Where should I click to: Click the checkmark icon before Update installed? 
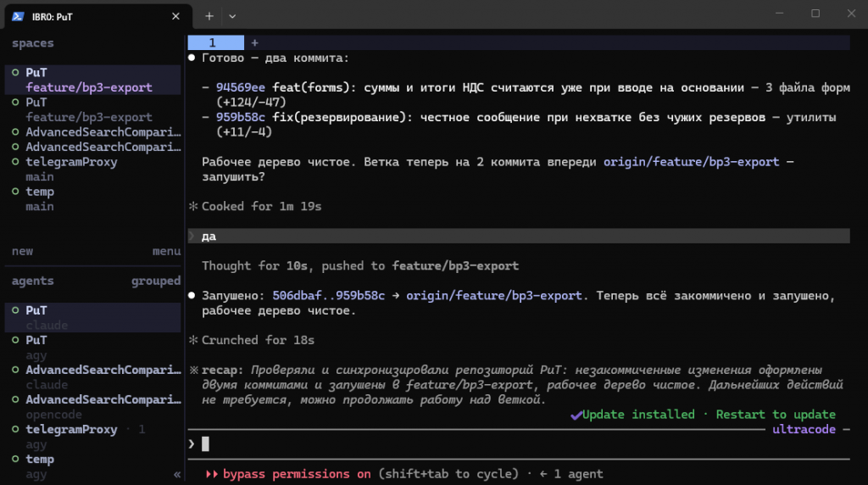point(576,415)
